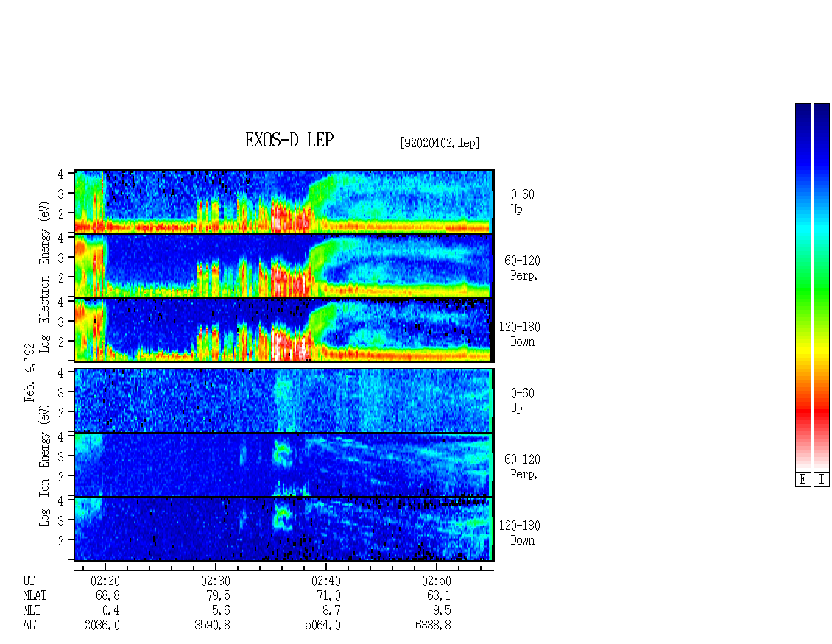Select the electron panel 60-120 Perp. label
832x644 pixels.
click(x=522, y=268)
